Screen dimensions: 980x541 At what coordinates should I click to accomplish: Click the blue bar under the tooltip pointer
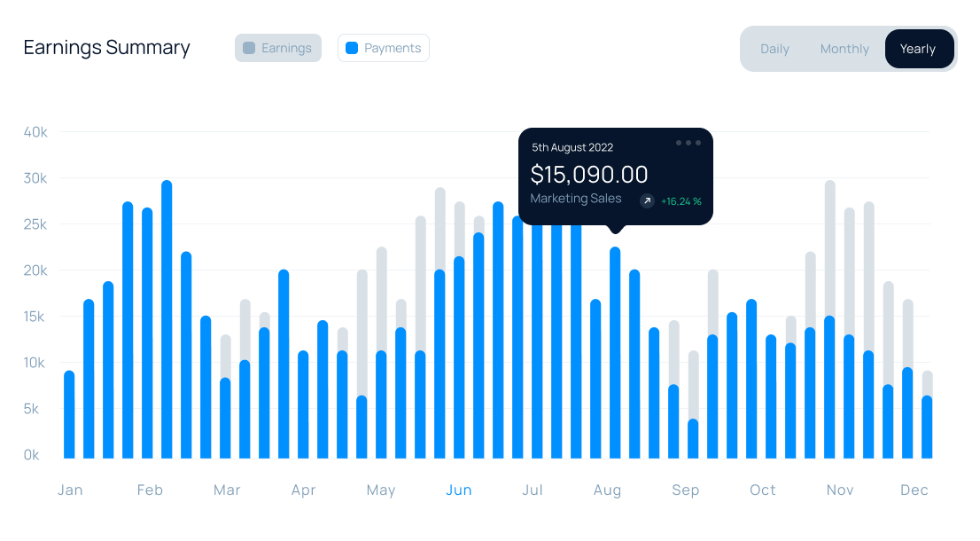(x=615, y=355)
